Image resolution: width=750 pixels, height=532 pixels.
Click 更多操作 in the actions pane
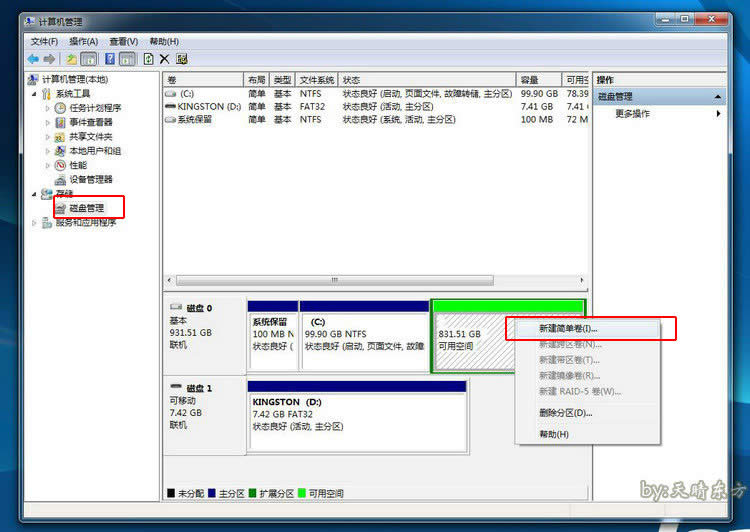pyautogui.click(x=632, y=114)
